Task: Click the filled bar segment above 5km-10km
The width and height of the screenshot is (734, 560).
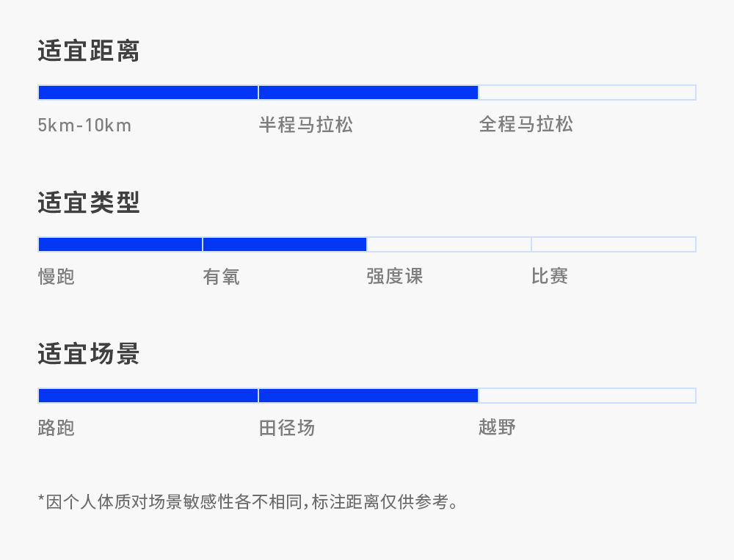Action: click(148, 92)
